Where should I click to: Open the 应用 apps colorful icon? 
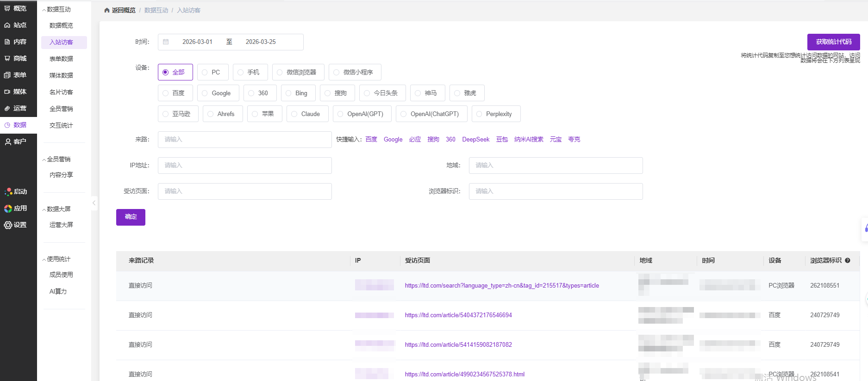(x=8, y=209)
